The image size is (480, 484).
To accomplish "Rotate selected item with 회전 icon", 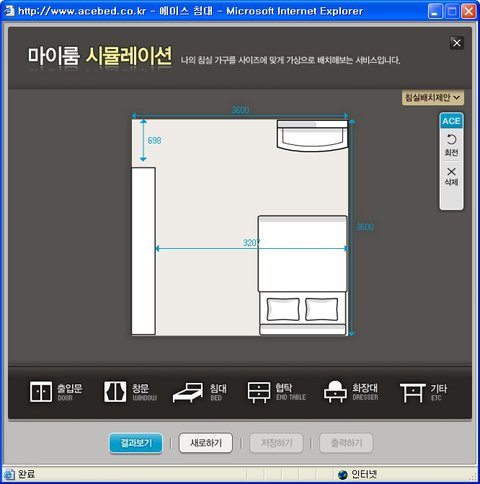I will pyautogui.click(x=451, y=145).
